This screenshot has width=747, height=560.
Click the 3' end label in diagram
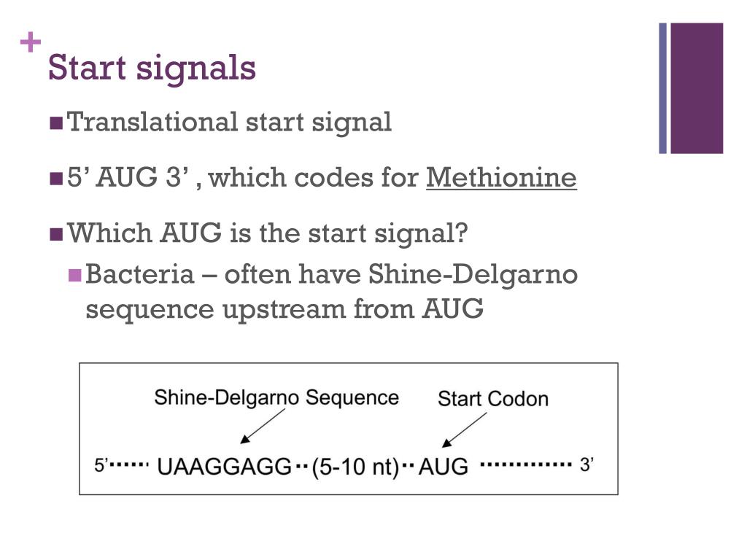(587, 464)
